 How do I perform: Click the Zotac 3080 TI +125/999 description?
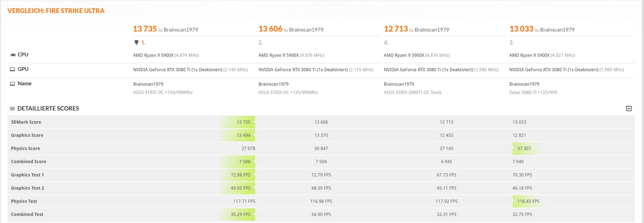click(x=533, y=92)
